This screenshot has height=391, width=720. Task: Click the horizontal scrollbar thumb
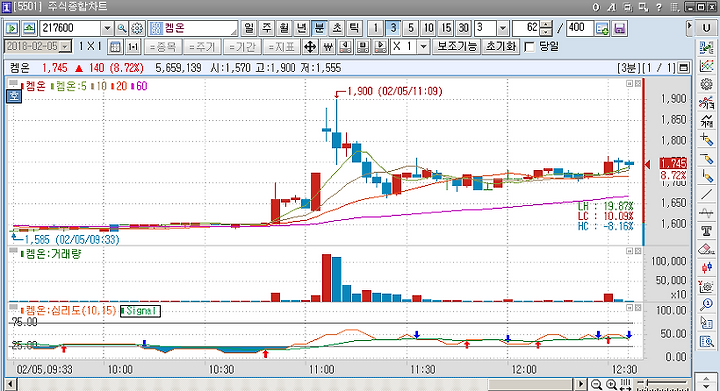tap(530, 385)
